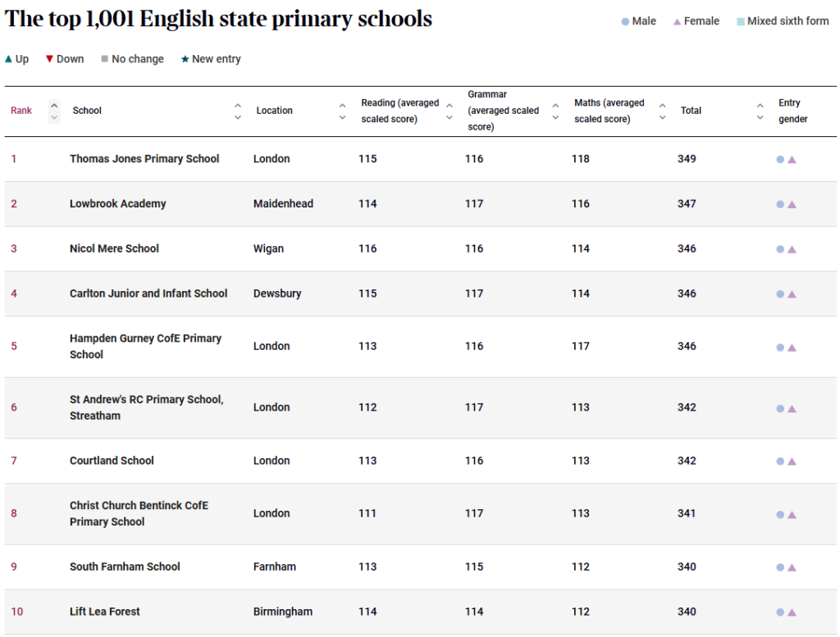Click the Male legend circle icon
Image resolution: width=840 pixels, height=637 pixels.
pos(624,22)
